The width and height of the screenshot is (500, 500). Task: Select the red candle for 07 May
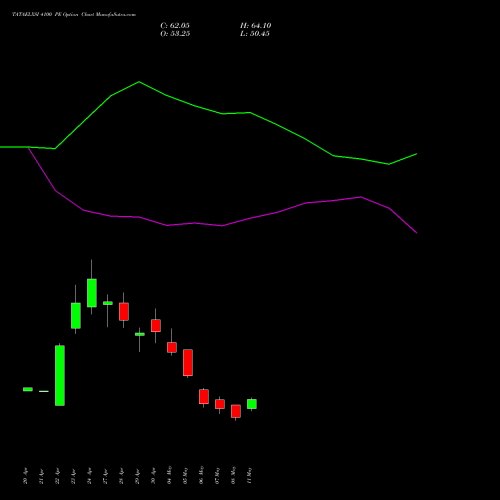pos(220,404)
